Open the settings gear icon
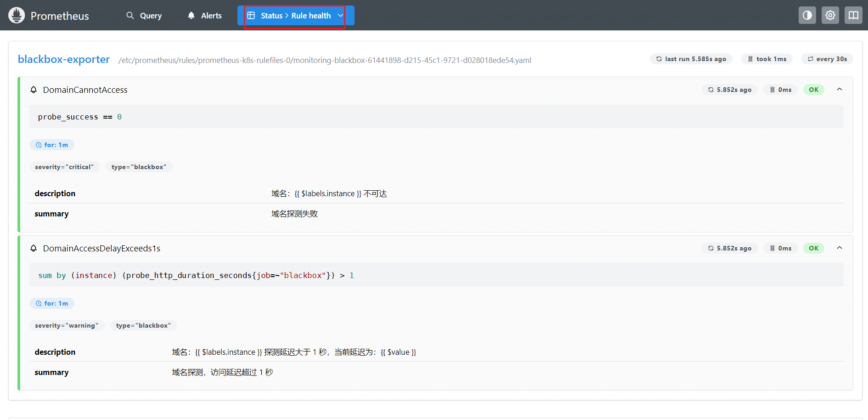 click(x=830, y=15)
